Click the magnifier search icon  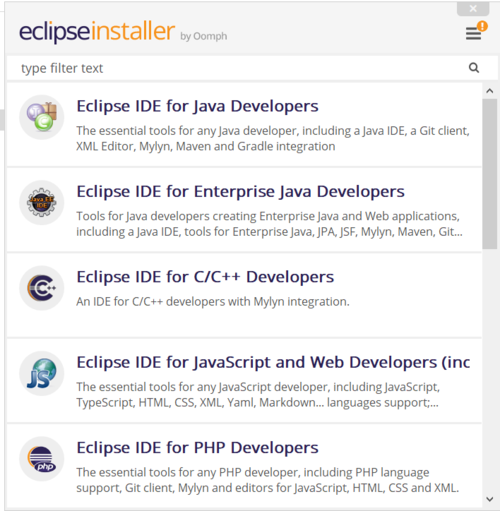[x=474, y=68]
